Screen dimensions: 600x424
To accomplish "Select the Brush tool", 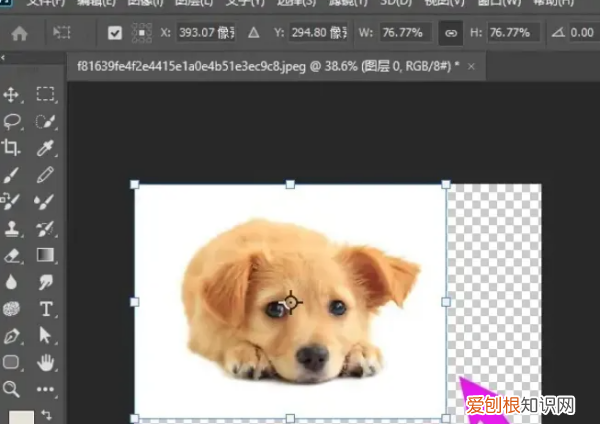I will coord(11,175).
